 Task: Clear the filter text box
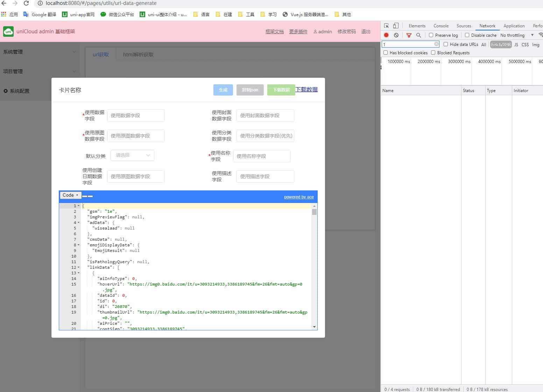436,44
